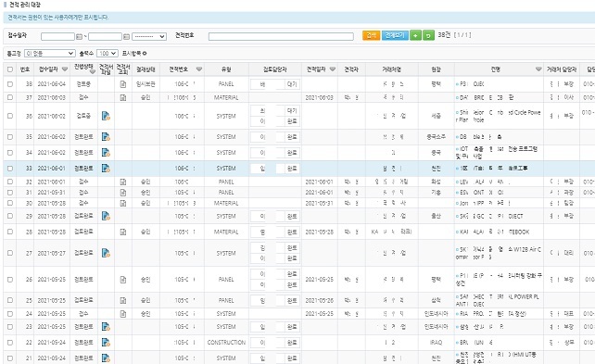Screen dimensions: 595x364
Task: View the quote document icon in row 32
Action: [123, 182]
